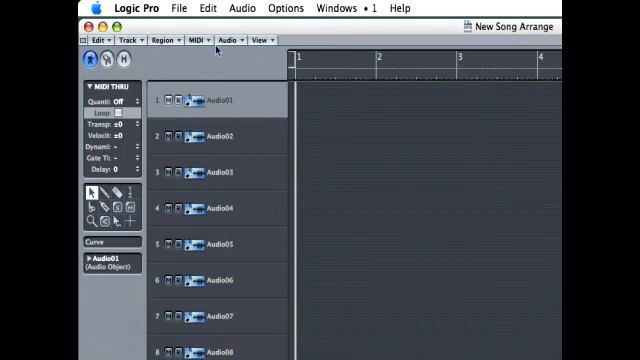The height and width of the screenshot is (360, 640).
Task: Open the Options menu
Action: (286, 8)
